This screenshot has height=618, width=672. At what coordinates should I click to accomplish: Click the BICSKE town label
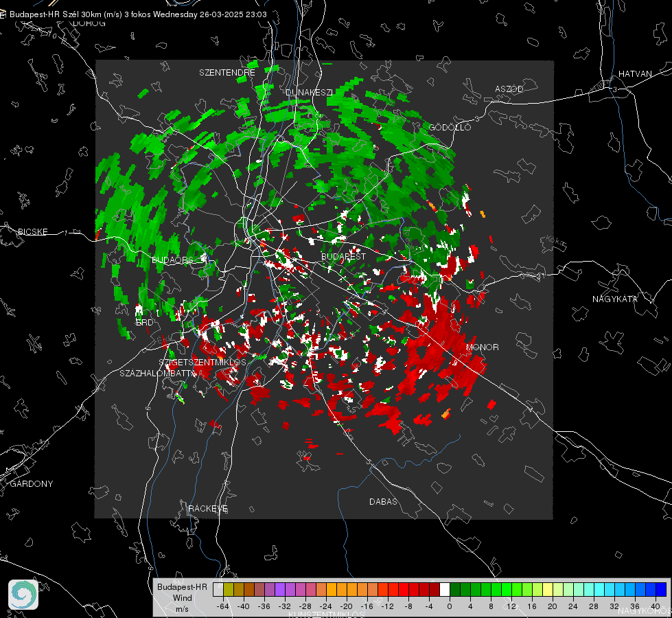coord(32,232)
